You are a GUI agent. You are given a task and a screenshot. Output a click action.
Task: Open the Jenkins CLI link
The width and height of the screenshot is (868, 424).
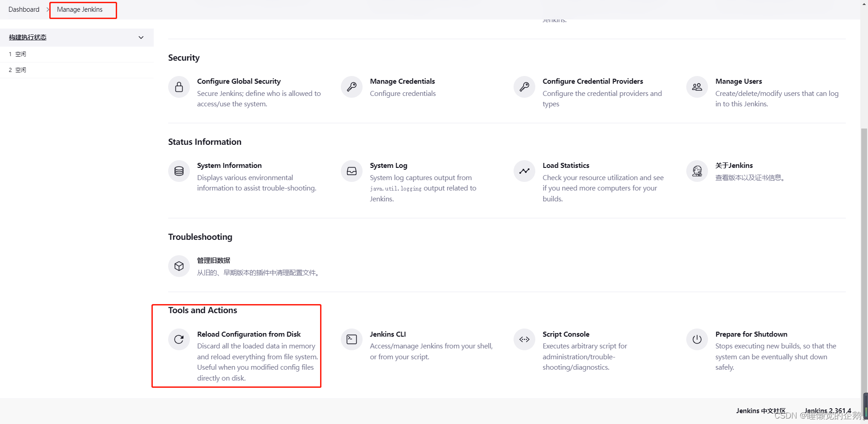pyautogui.click(x=388, y=334)
